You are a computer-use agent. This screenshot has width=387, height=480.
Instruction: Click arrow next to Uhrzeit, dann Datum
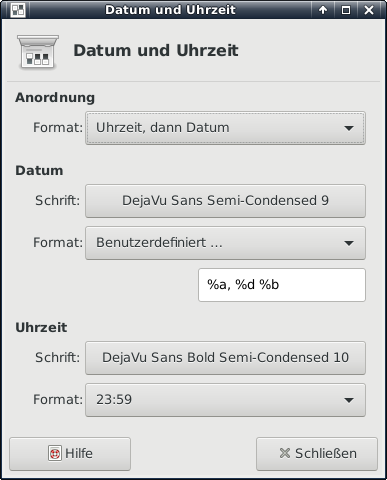(349, 128)
